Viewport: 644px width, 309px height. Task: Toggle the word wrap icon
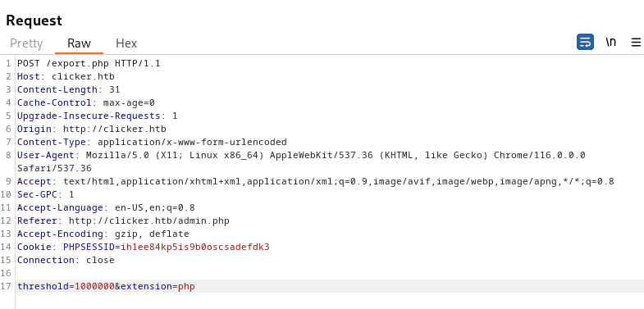tap(585, 43)
